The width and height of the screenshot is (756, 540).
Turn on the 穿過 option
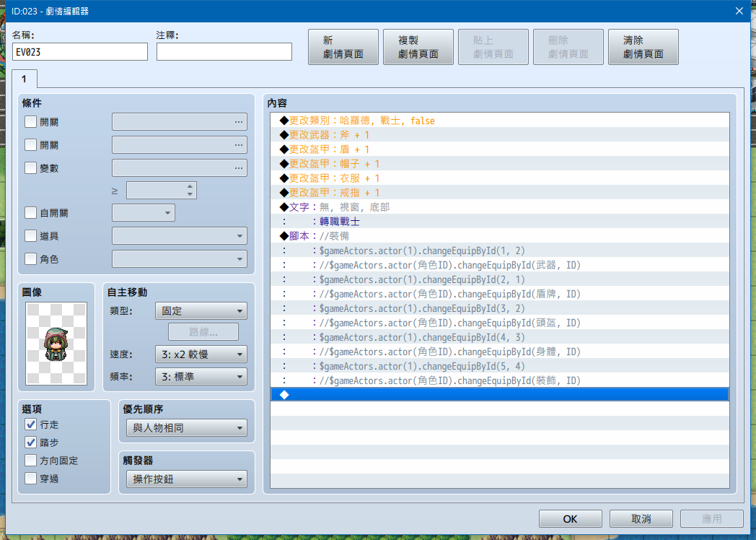click(x=30, y=478)
